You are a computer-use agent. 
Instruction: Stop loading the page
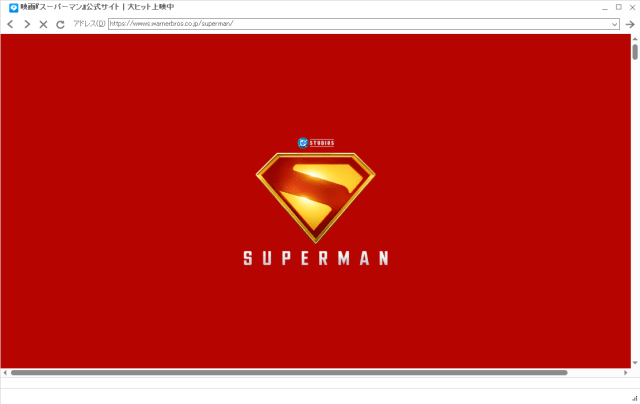43,24
